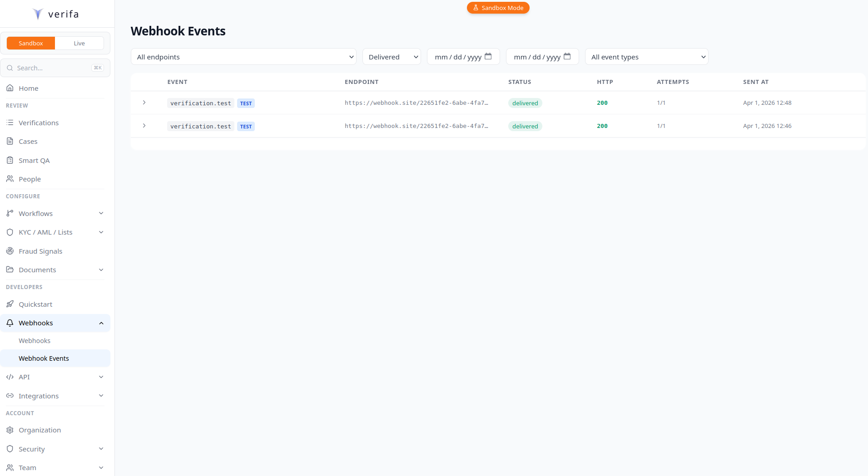
Task: Select the Sandbox environment toggle
Action: 30,43
